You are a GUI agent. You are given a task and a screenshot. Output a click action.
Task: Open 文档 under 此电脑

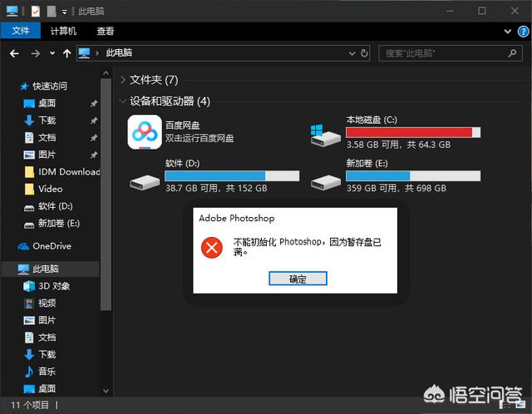tap(47, 338)
